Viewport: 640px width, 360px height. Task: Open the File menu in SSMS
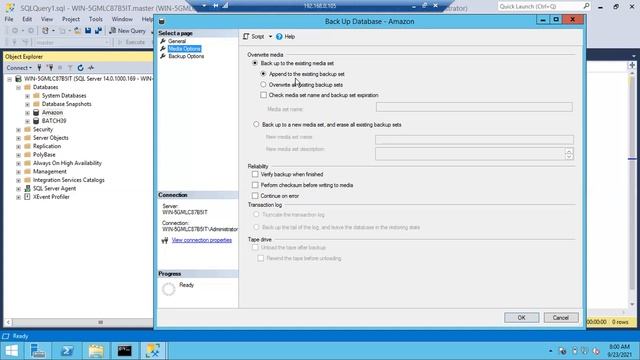9,19
